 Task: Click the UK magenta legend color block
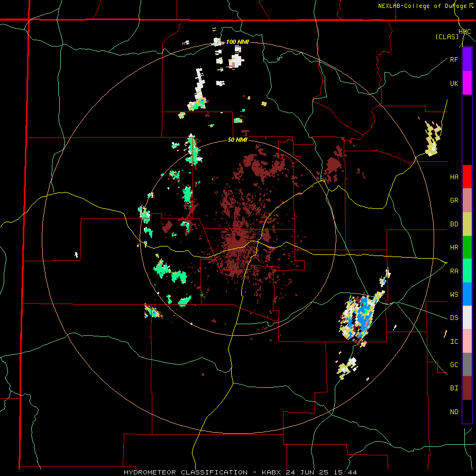[x=467, y=83]
